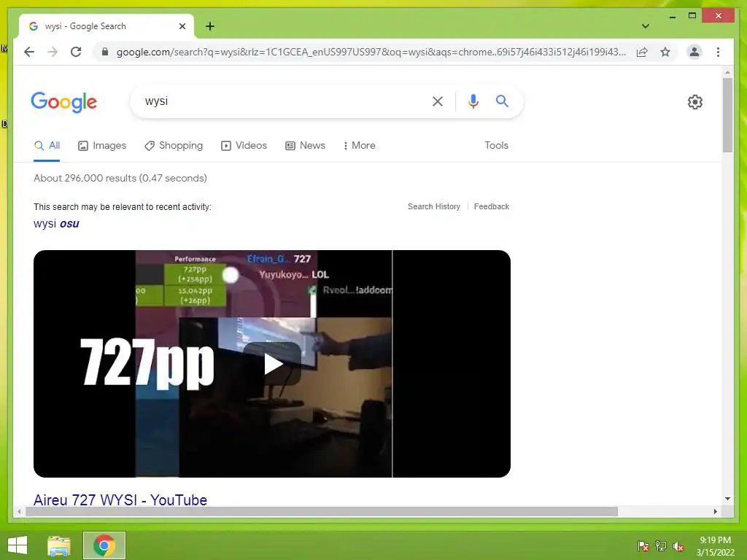
Task: Click the vertical scrollbar thumb
Action: point(727,115)
